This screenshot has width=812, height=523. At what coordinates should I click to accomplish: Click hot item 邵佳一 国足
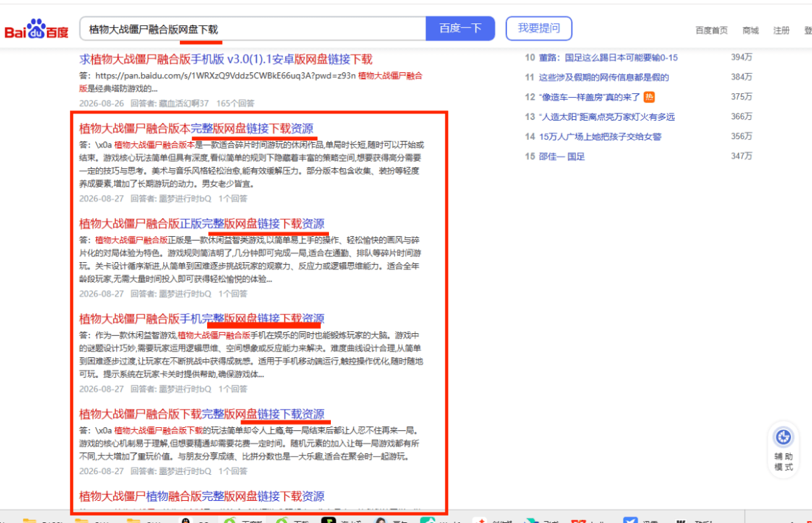(x=562, y=156)
